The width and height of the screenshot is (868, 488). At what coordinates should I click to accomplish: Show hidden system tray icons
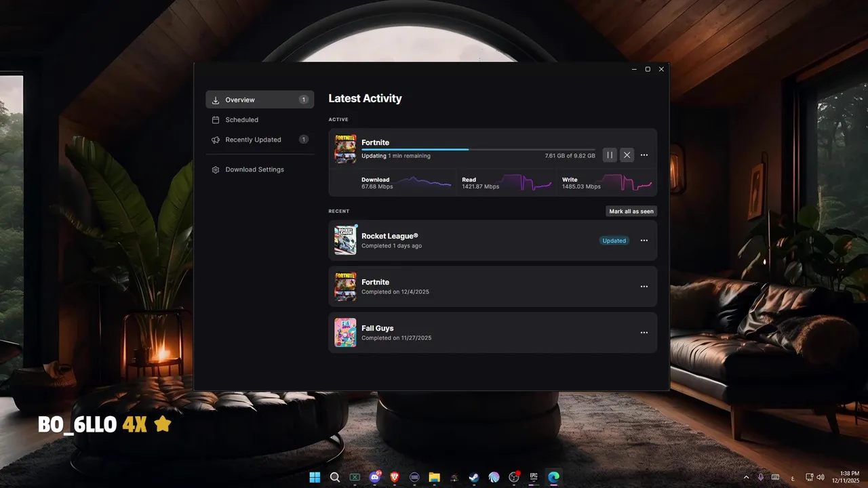pyautogui.click(x=747, y=477)
